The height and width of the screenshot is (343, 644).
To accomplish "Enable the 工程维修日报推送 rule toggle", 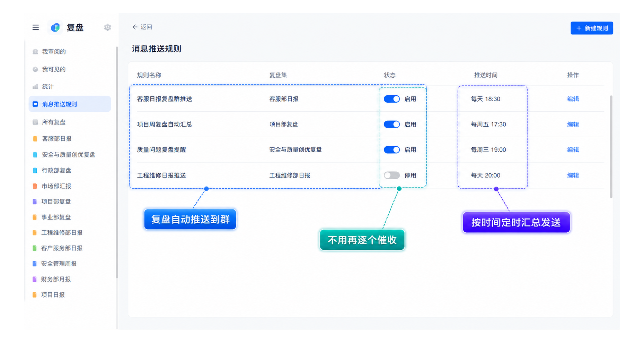I will (x=392, y=175).
